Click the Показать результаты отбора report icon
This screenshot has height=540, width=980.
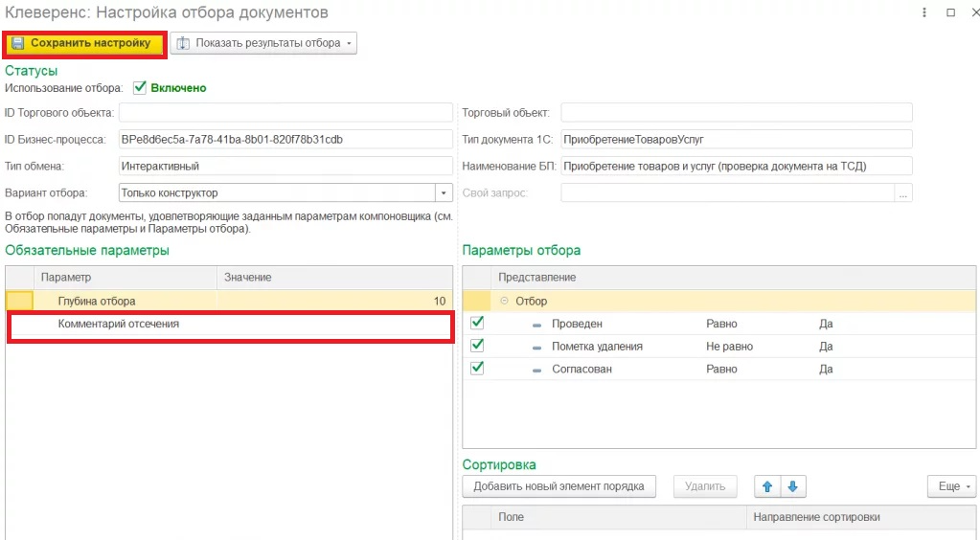[183, 43]
